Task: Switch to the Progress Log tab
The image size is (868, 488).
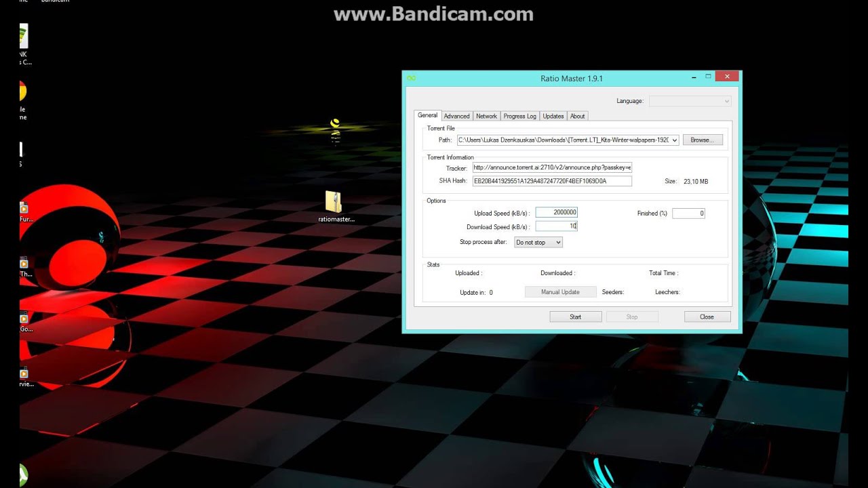Action: pyautogui.click(x=520, y=116)
